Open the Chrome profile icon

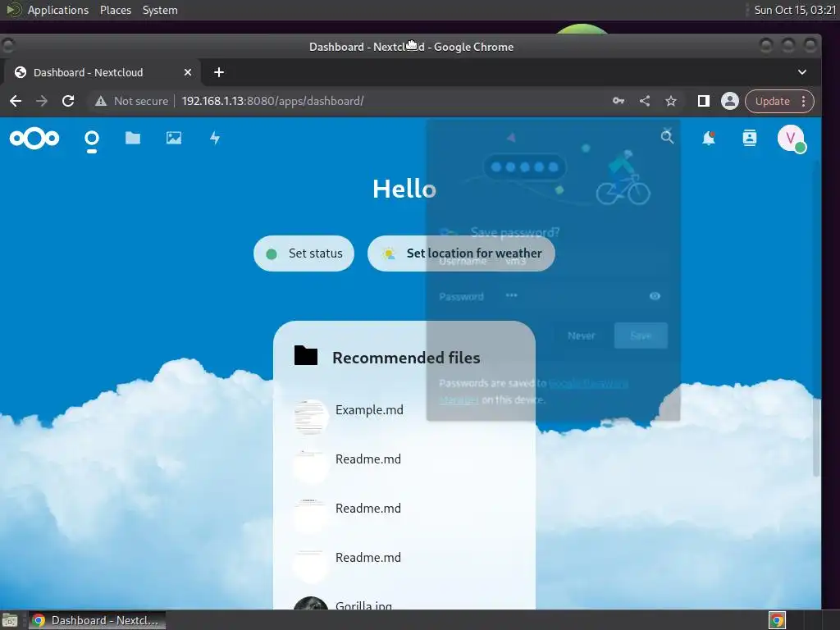click(729, 101)
